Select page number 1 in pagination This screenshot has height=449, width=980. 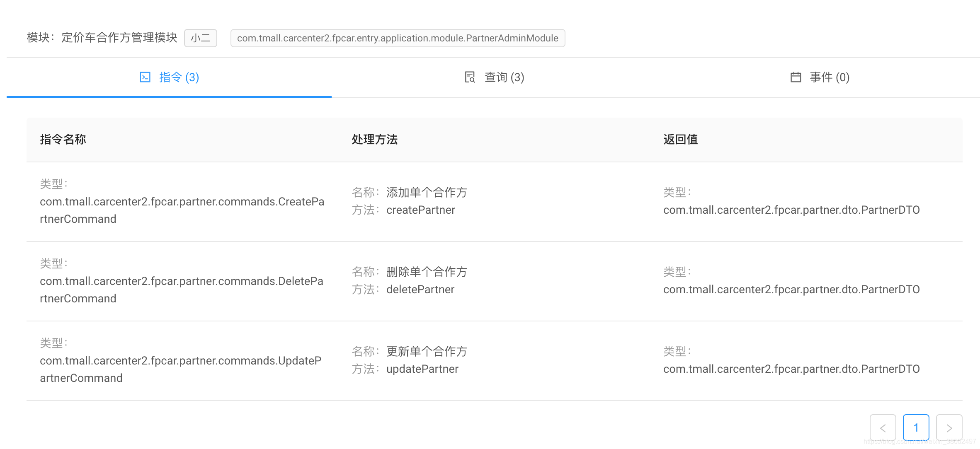916,427
